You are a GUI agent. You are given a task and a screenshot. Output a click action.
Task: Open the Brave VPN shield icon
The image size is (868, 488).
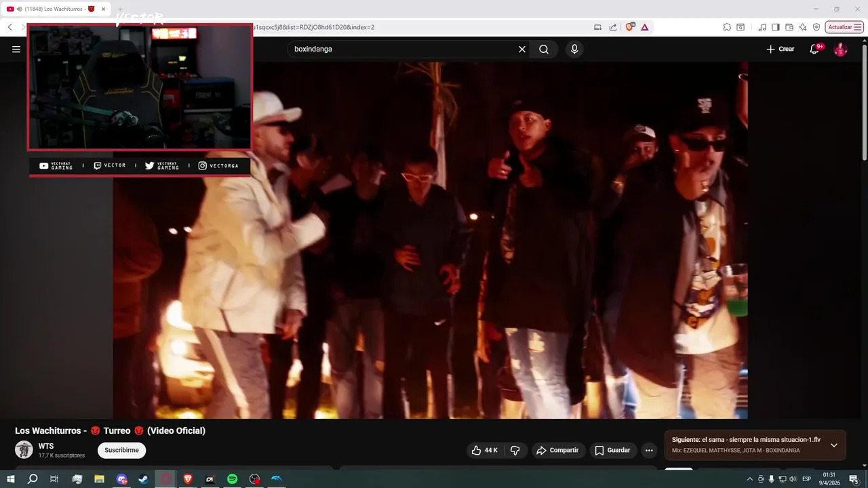(x=816, y=27)
